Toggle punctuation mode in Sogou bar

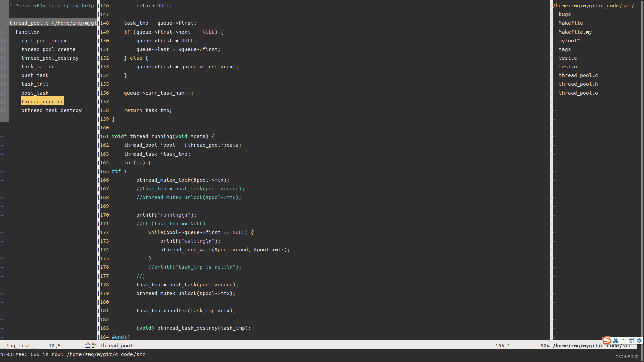[624, 341]
